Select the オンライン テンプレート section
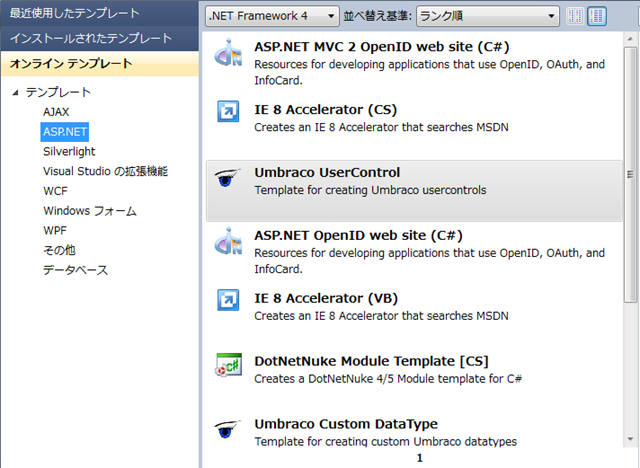The width and height of the screenshot is (640, 468). (100, 64)
